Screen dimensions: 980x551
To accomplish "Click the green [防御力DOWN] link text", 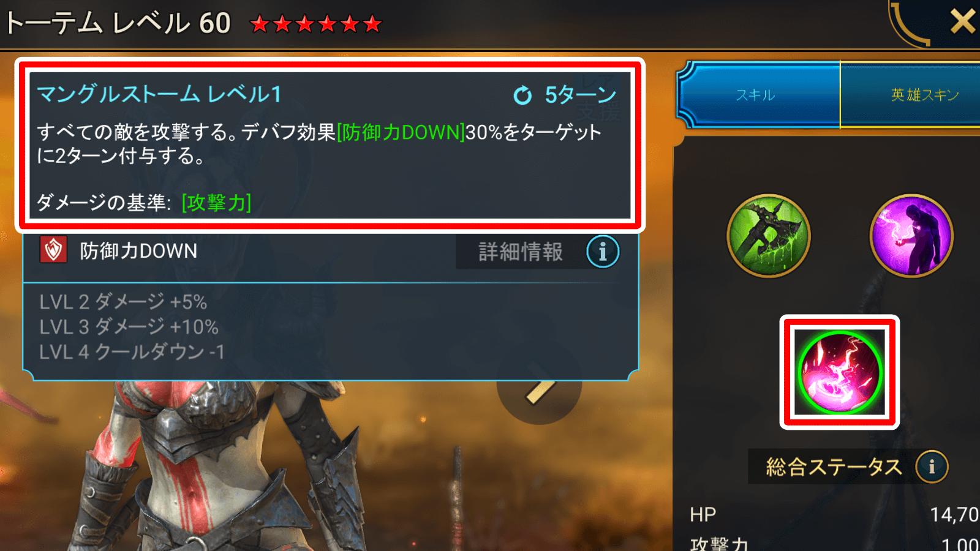I will point(401,132).
